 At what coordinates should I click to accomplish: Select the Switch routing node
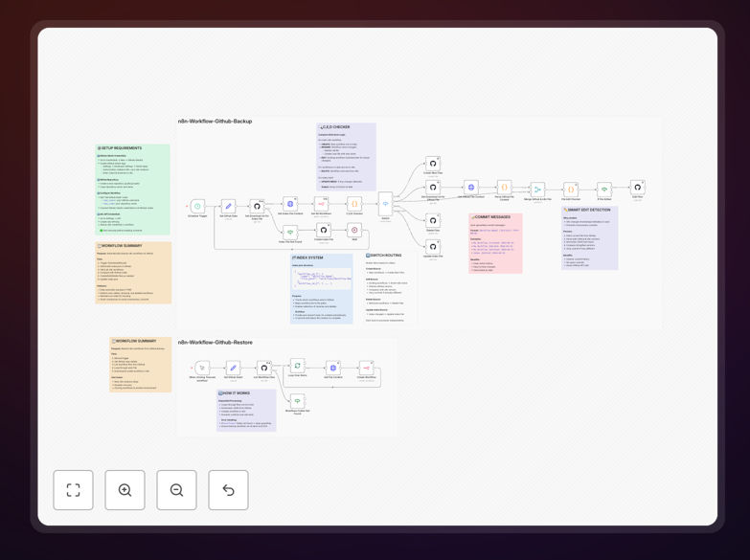click(x=385, y=204)
